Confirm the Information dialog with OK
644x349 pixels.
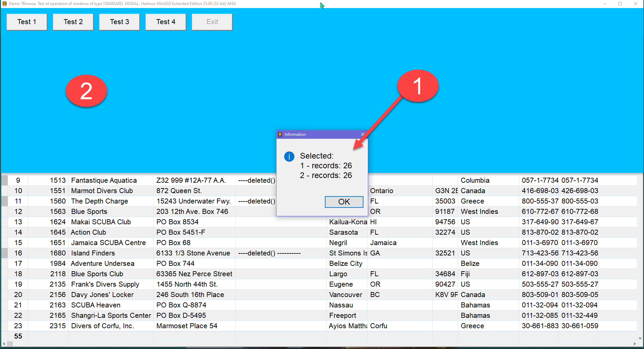pyautogui.click(x=344, y=202)
